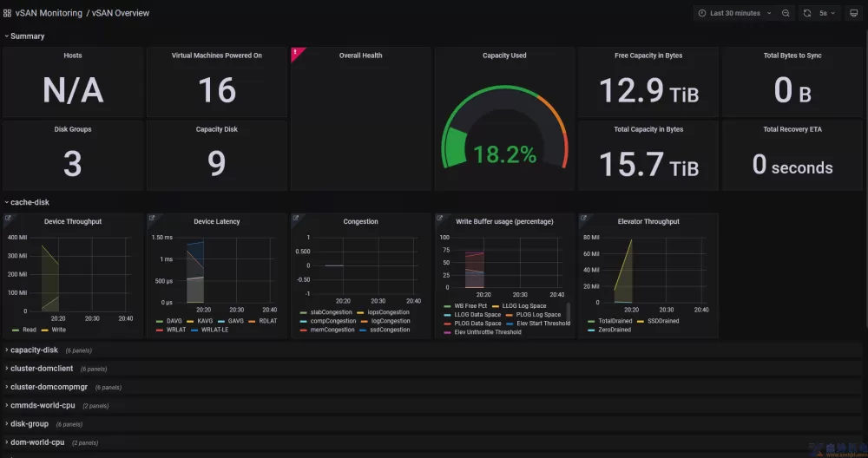Open the Last 30 minutes time picker

(x=734, y=13)
